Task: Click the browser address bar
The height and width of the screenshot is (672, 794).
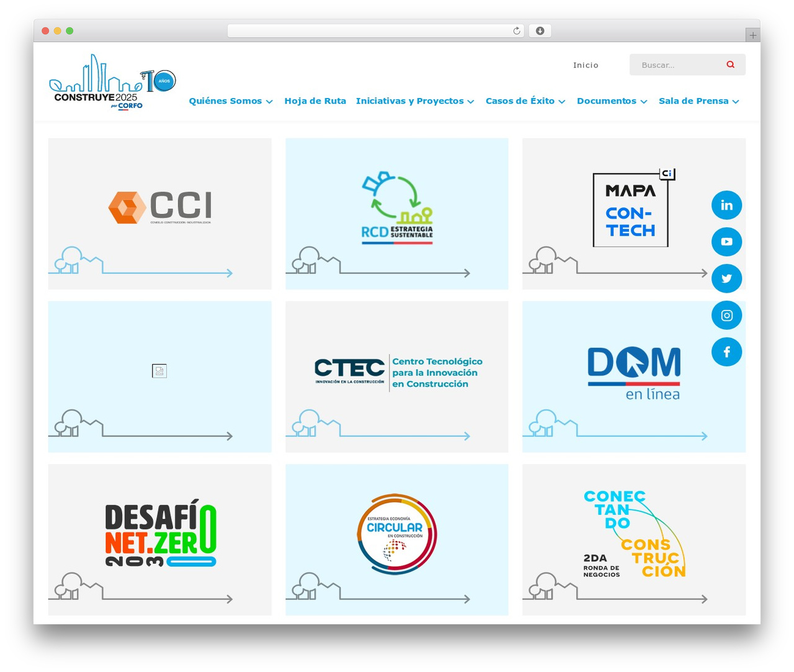Action: point(376,31)
